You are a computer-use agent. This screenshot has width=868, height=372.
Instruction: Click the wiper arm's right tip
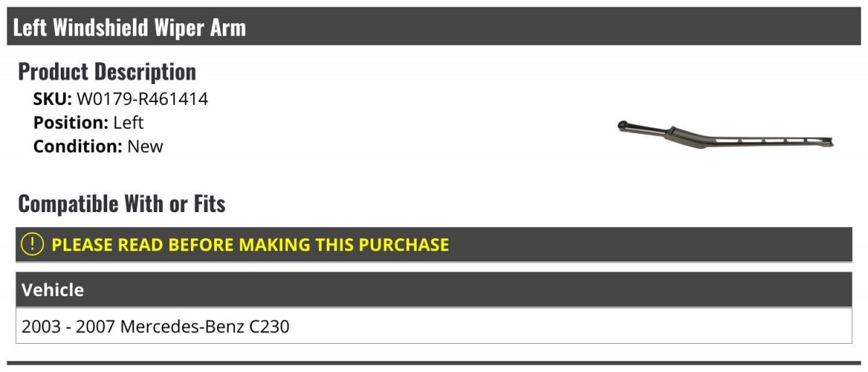click(829, 143)
